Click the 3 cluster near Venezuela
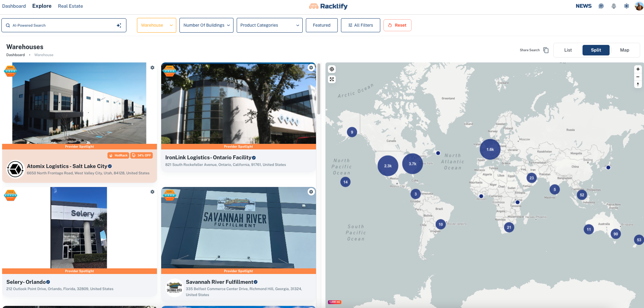Screen dimensions: 644x308 (x=416, y=194)
